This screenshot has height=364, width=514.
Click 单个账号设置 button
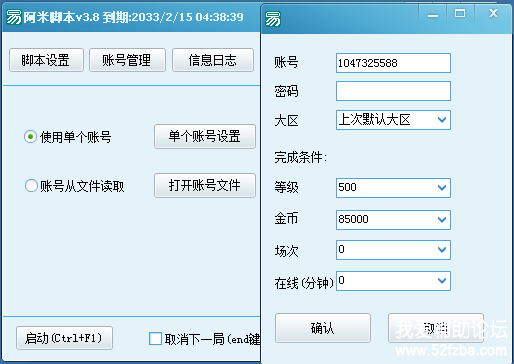pos(205,136)
